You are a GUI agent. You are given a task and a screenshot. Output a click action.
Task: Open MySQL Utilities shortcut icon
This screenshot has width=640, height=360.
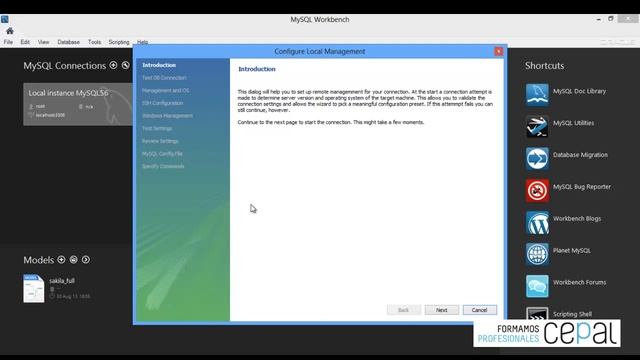pyautogui.click(x=537, y=126)
